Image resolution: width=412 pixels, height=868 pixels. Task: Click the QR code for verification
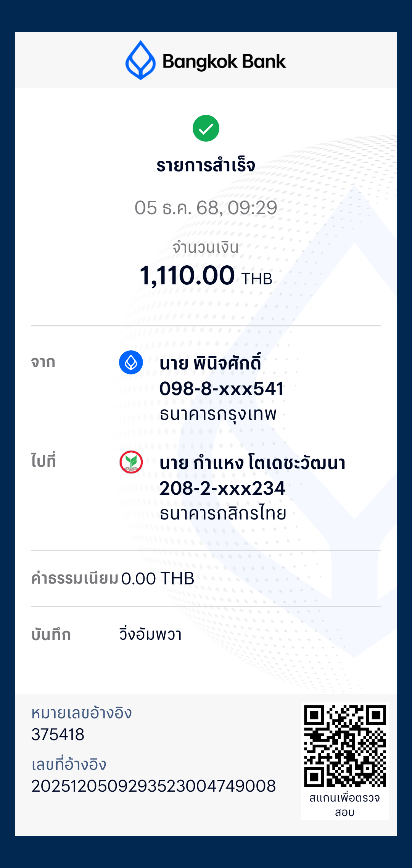(x=345, y=746)
